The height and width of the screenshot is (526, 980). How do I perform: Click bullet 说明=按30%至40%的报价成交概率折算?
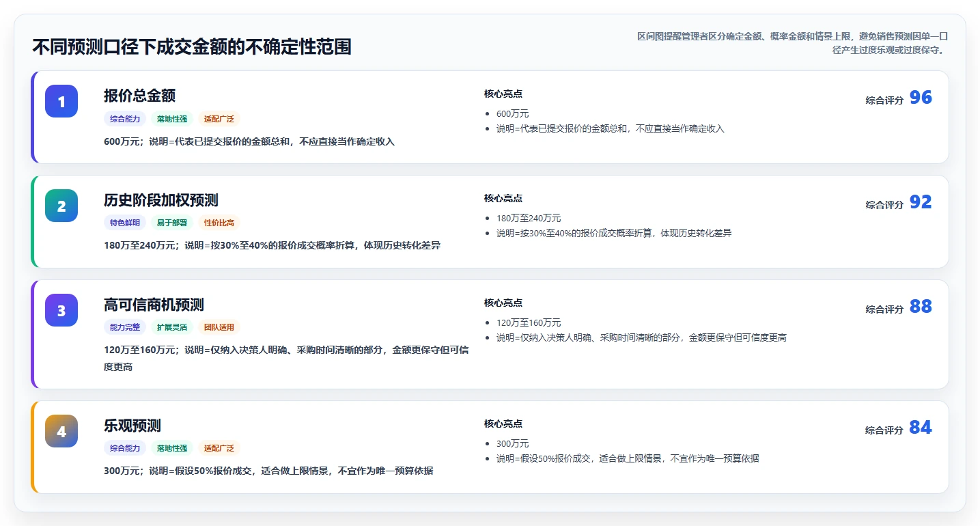(614, 233)
